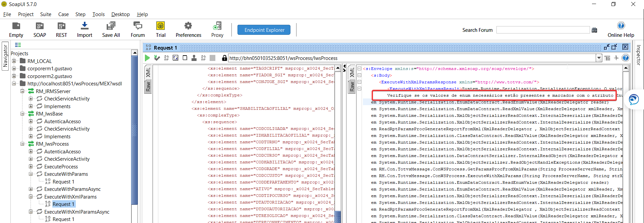Open Proxy settings icon

217,30
